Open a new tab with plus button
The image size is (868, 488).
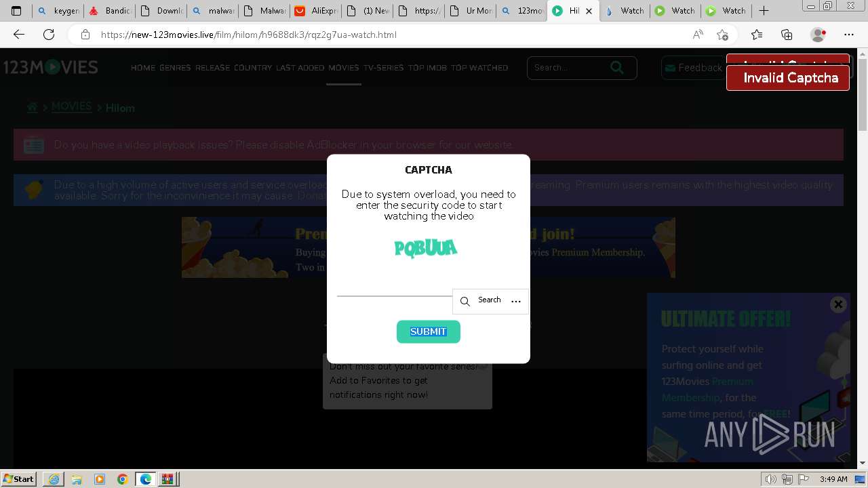764,11
